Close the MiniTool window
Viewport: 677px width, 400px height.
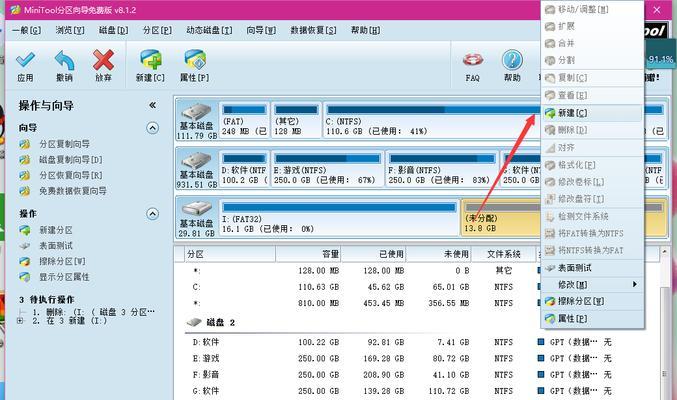[x=657, y=10]
